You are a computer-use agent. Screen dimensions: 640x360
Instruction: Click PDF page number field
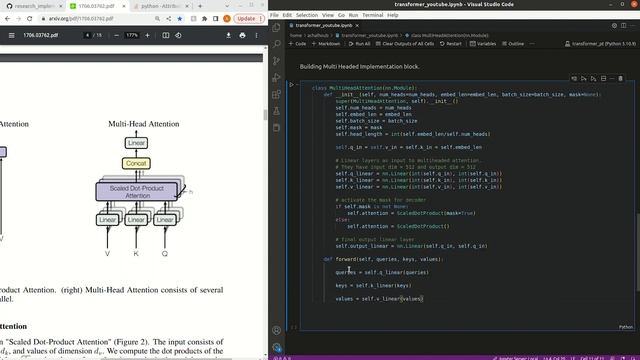coord(87,36)
